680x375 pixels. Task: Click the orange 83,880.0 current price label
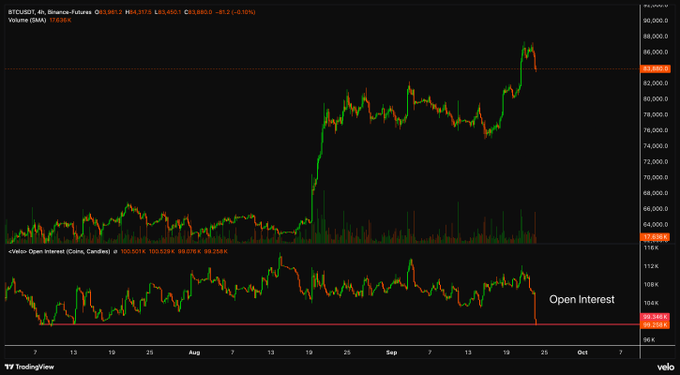pos(655,68)
